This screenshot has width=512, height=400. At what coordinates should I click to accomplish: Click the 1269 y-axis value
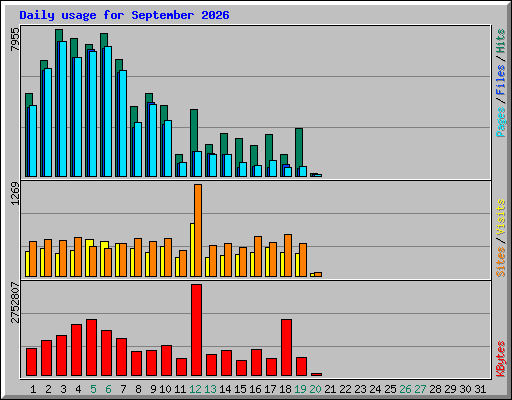(x=15, y=194)
